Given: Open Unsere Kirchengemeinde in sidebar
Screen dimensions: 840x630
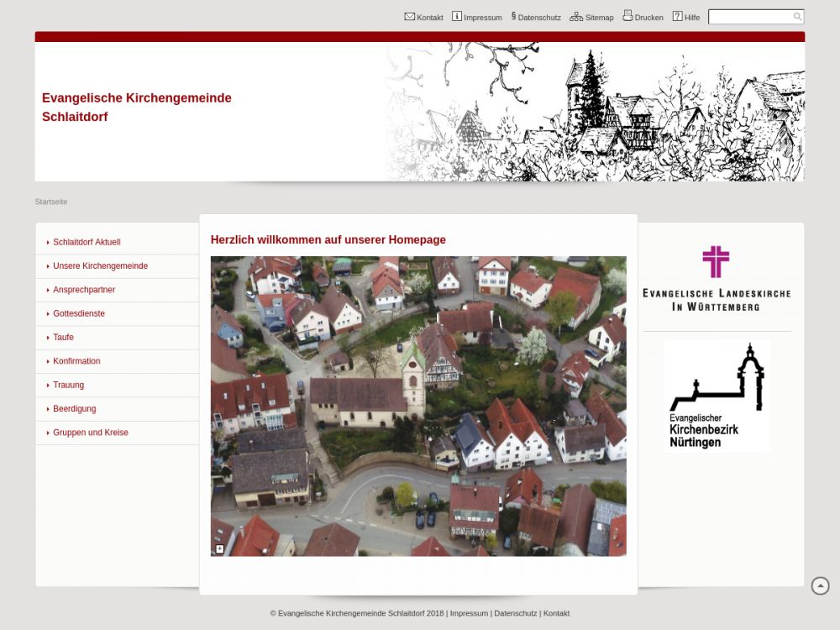Looking at the screenshot, I should 100,266.
